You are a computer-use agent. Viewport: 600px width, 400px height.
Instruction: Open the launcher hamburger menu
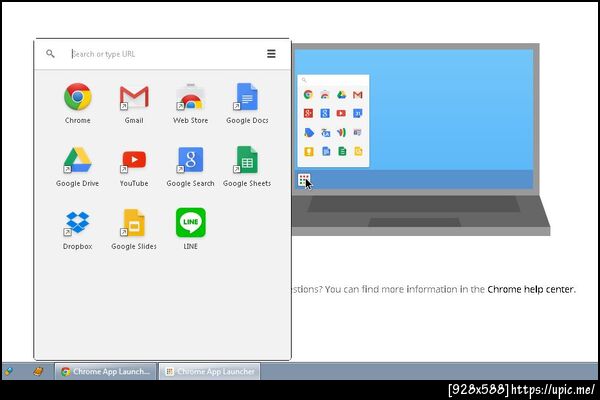(x=271, y=54)
